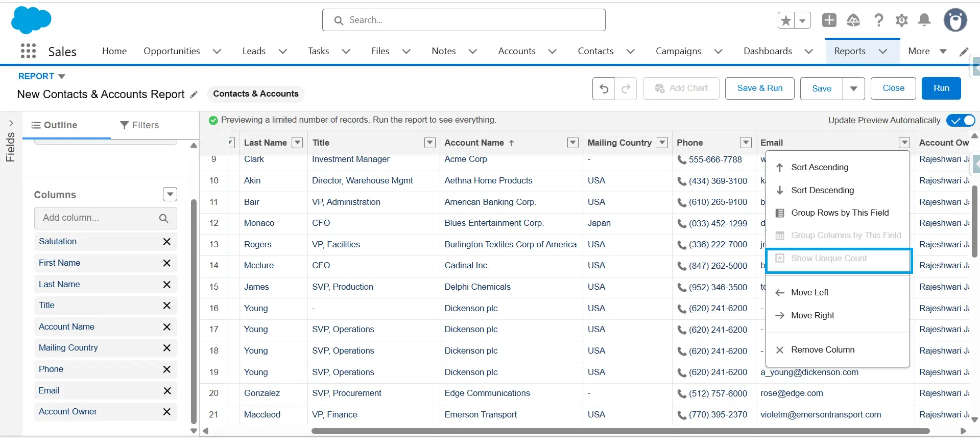Choose Move Left in column menu
This screenshot has width=980, height=443.
click(838, 293)
